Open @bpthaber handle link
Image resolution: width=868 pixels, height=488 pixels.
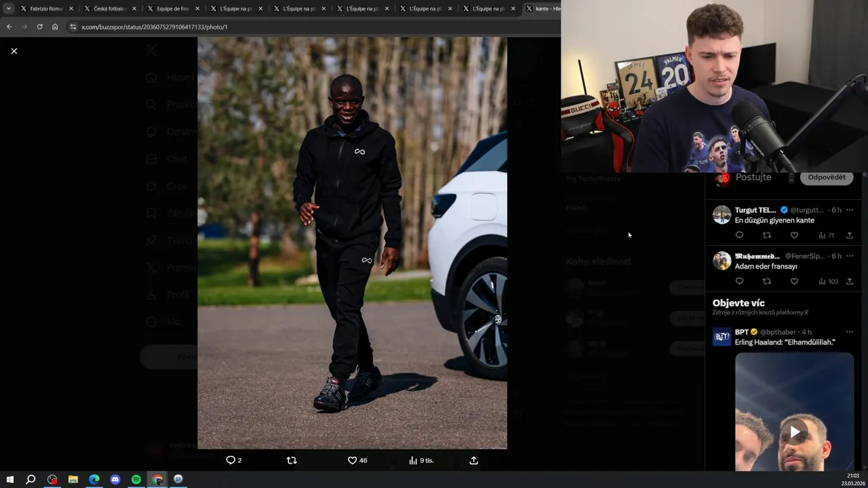click(x=778, y=332)
